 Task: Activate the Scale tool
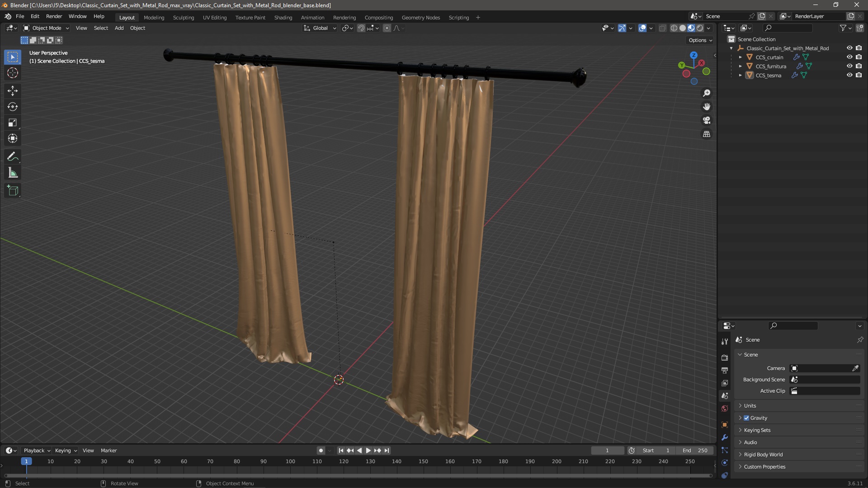(x=13, y=122)
